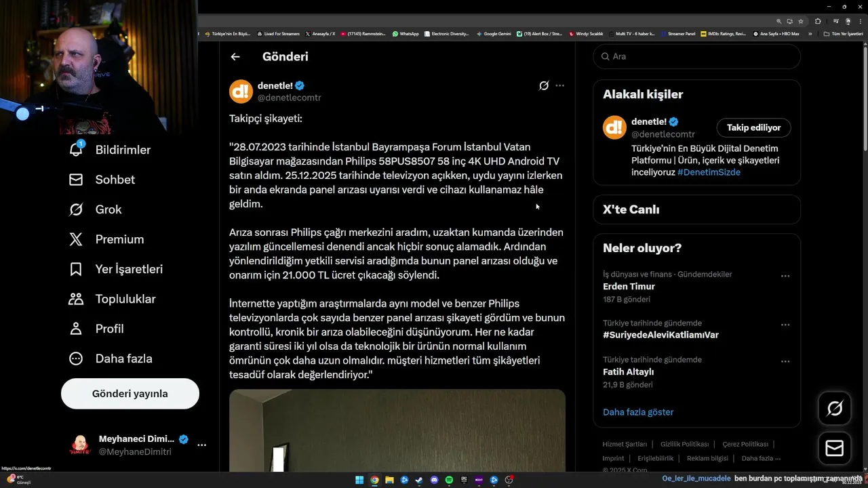Open Profil page from sidebar
Screen dimensions: 868x488
(96, 329)
